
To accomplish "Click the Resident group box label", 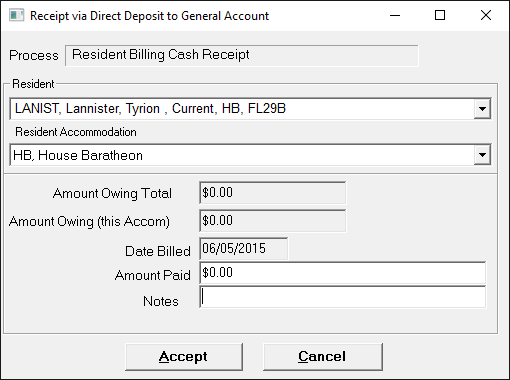I will click(33, 84).
